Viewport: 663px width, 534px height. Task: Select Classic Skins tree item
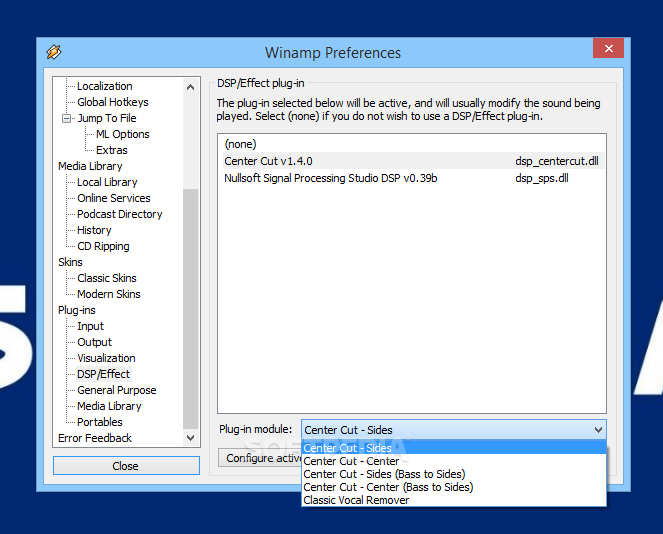107,278
